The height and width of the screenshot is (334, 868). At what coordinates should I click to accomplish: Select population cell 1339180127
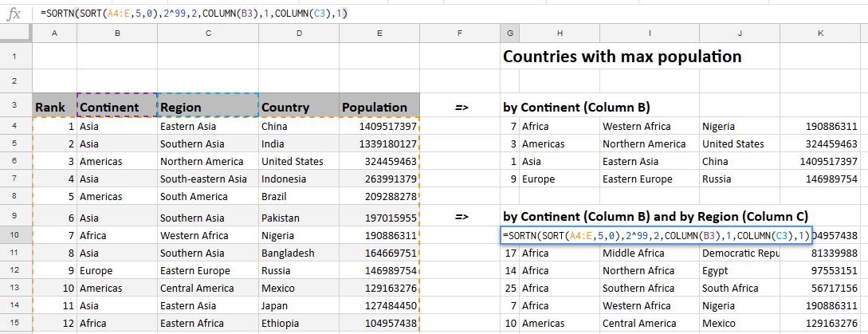pos(379,144)
